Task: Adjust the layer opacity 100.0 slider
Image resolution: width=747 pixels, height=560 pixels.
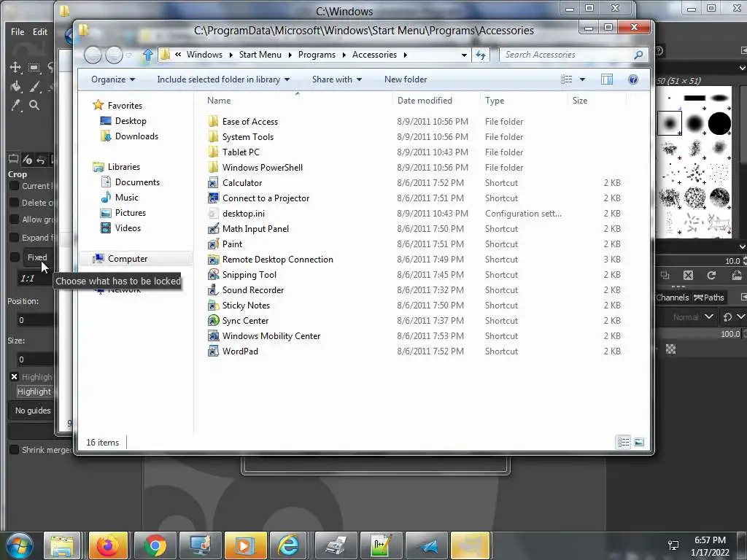Action: pyautogui.click(x=699, y=334)
